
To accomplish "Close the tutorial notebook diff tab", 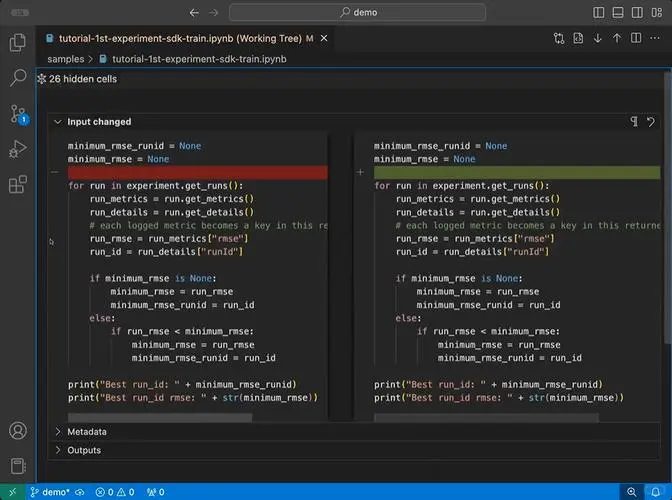I will (x=324, y=39).
